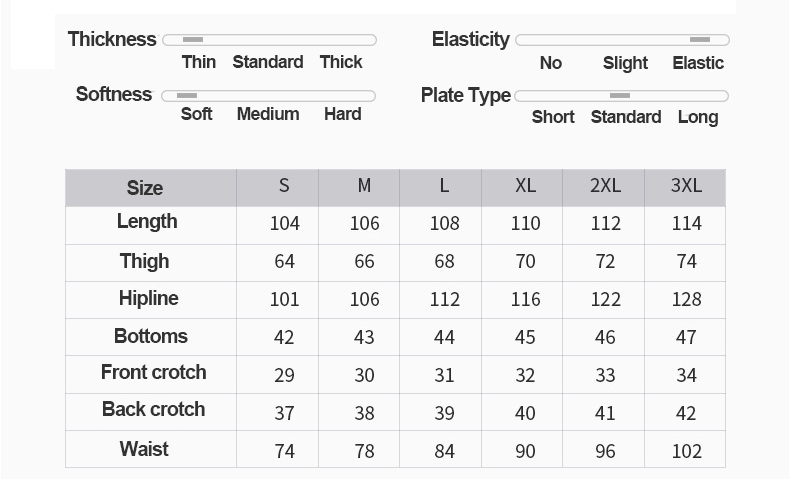Click the 3XL column header

click(x=686, y=186)
